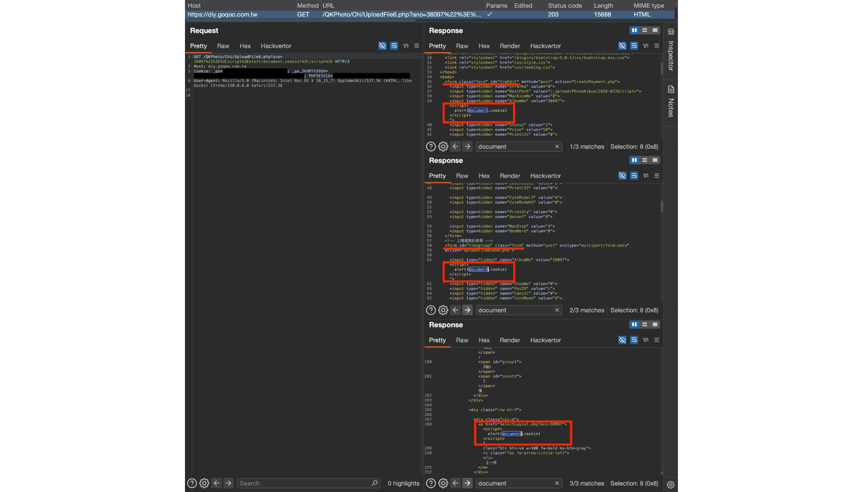Select combined tabs layout in third Response panel
This screenshot has width=868, height=492.
pyautogui.click(x=655, y=325)
